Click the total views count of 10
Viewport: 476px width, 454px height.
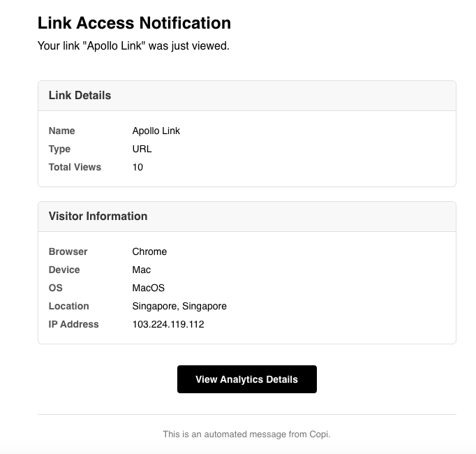coord(137,167)
